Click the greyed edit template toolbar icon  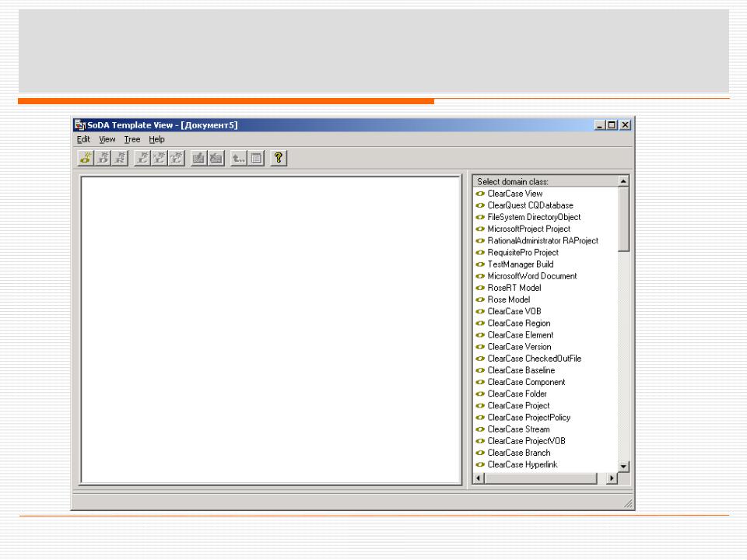[x=198, y=158]
